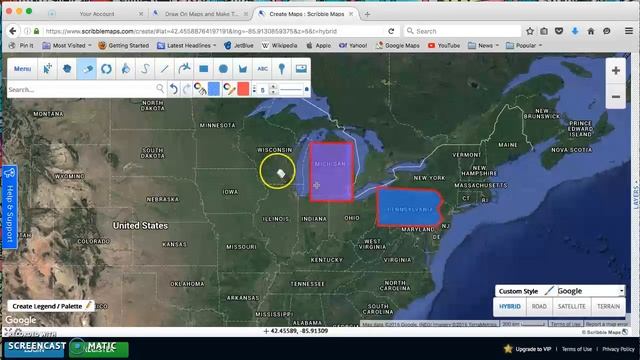
Task: Select the highlighted eraser tool
Action: 87,69
